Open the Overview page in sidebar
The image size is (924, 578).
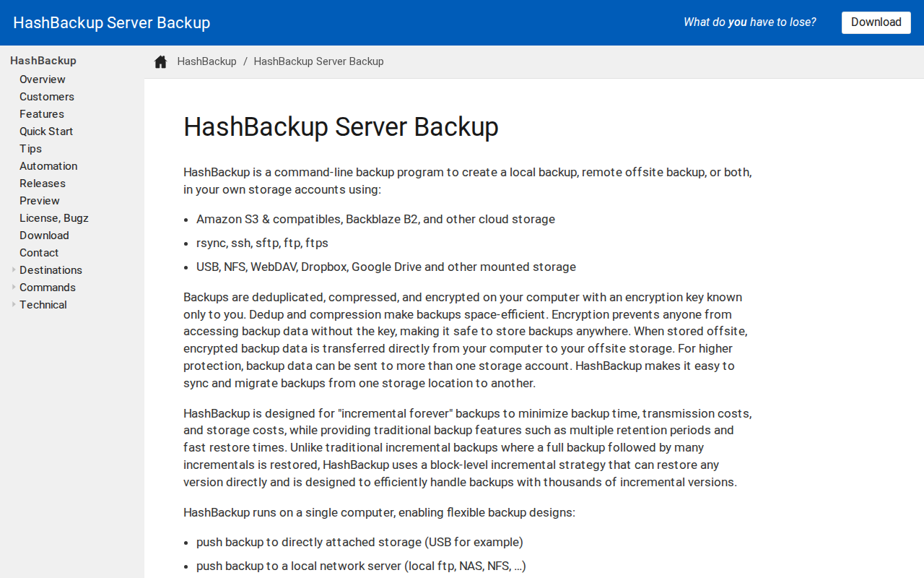43,79
